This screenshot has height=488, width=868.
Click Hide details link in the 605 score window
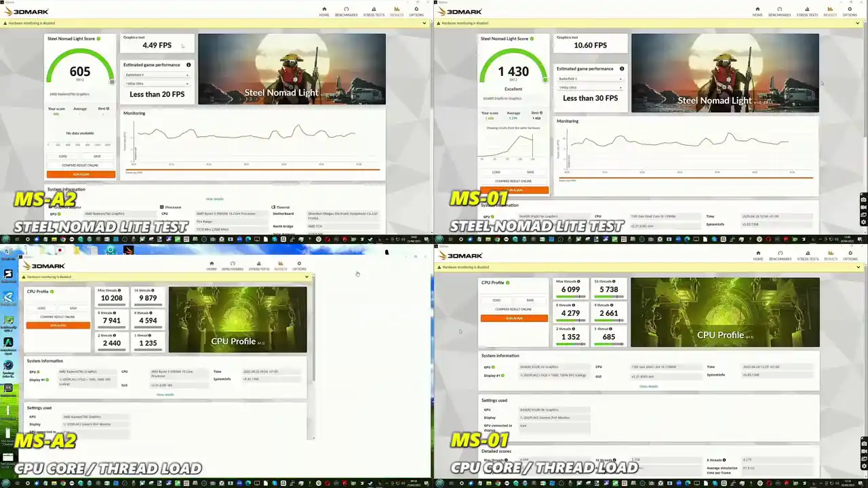(x=214, y=199)
